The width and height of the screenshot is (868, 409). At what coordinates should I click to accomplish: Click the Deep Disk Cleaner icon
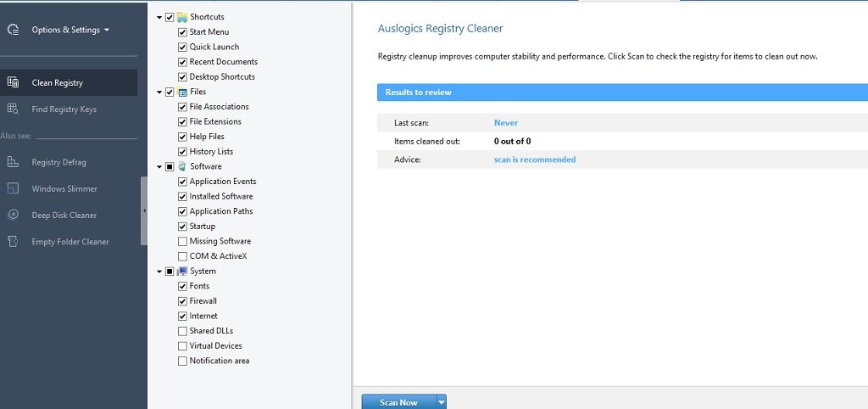[14, 215]
